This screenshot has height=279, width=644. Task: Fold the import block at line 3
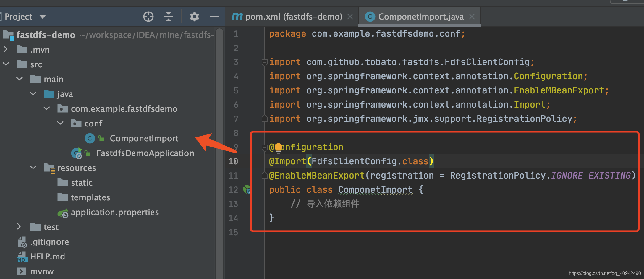pyautogui.click(x=264, y=62)
